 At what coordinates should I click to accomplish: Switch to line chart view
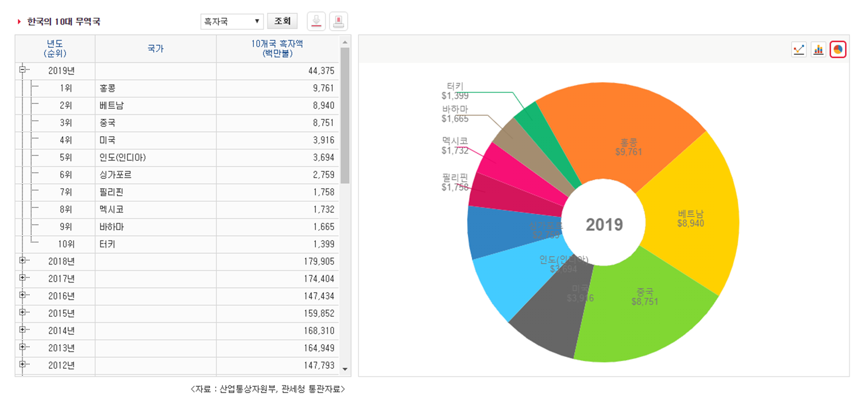(799, 49)
